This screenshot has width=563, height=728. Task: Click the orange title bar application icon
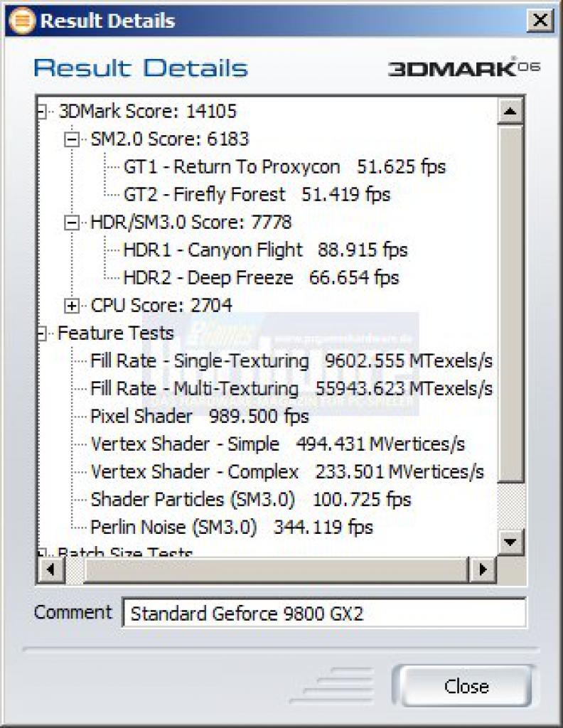pos(22,21)
